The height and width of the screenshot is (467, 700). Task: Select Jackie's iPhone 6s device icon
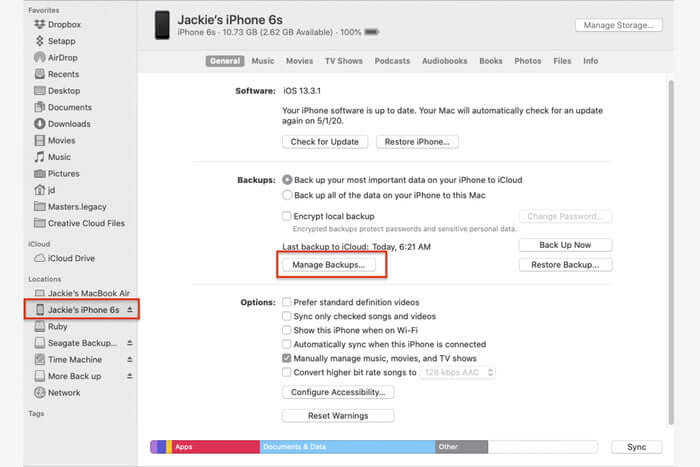[x=40, y=310]
